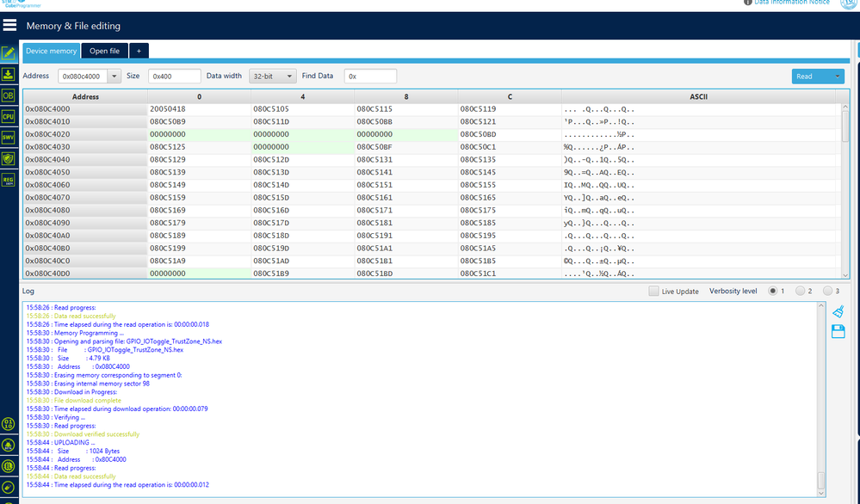
Task: Click column header 4
Action: (x=303, y=96)
